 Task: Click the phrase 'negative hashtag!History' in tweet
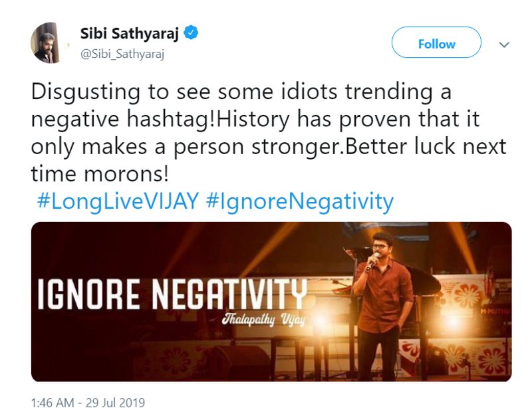pyautogui.click(x=160, y=120)
